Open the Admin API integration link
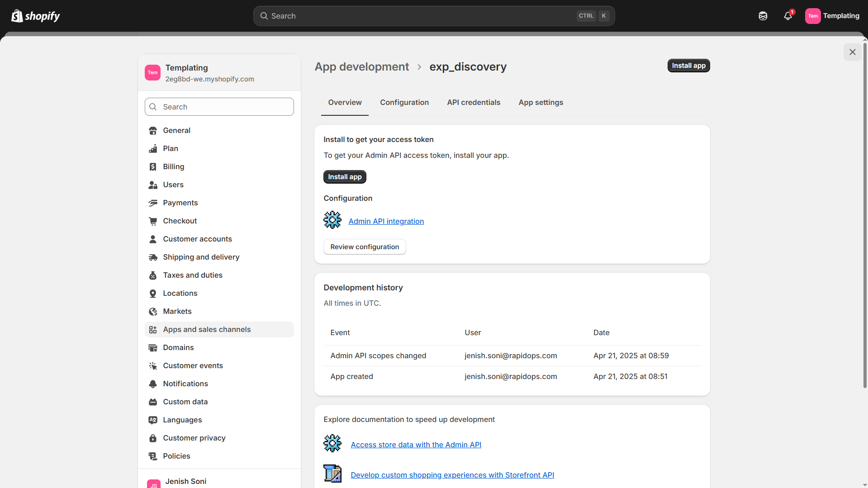Image resolution: width=868 pixels, height=488 pixels. [386, 221]
